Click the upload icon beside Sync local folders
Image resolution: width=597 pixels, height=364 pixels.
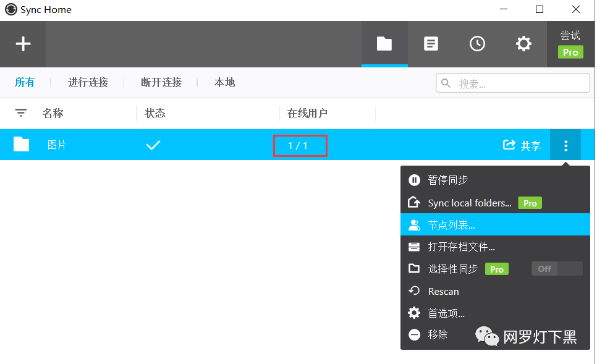414,202
